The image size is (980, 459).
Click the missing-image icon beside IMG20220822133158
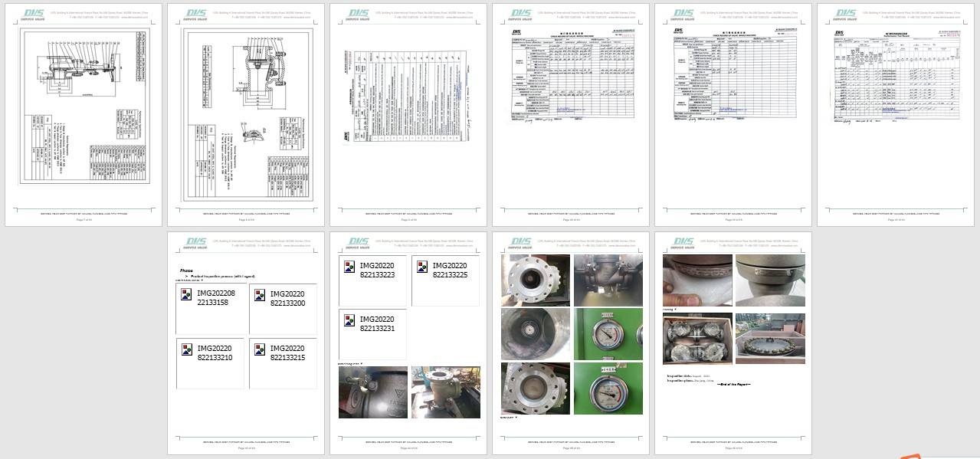pyautogui.click(x=186, y=294)
